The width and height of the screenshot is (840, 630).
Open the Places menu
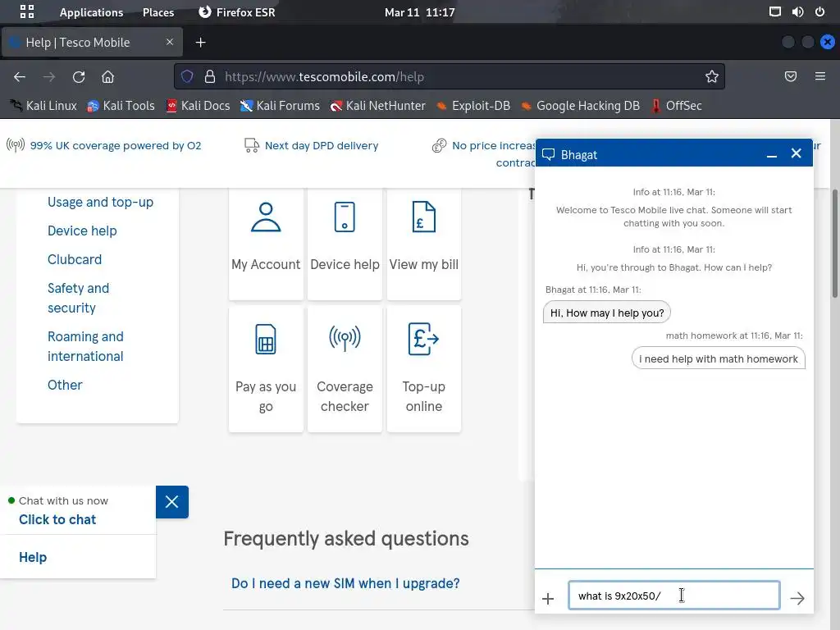pyautogui.click(x=158, y=12)
